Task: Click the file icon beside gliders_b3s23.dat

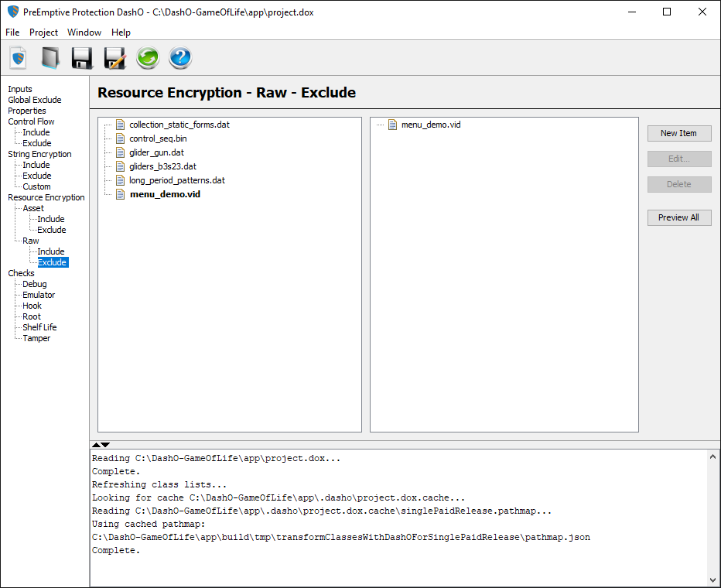Action: (121, 166)
